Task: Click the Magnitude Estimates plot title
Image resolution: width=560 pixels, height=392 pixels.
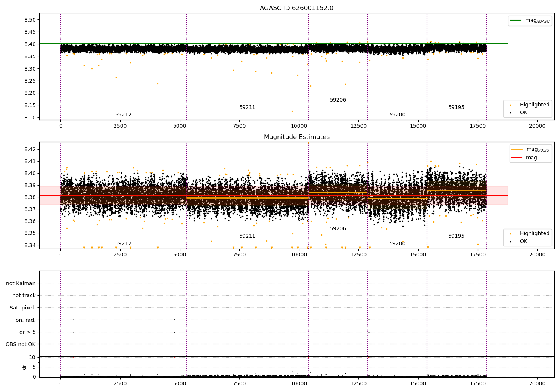Action: tap(296, 137)
